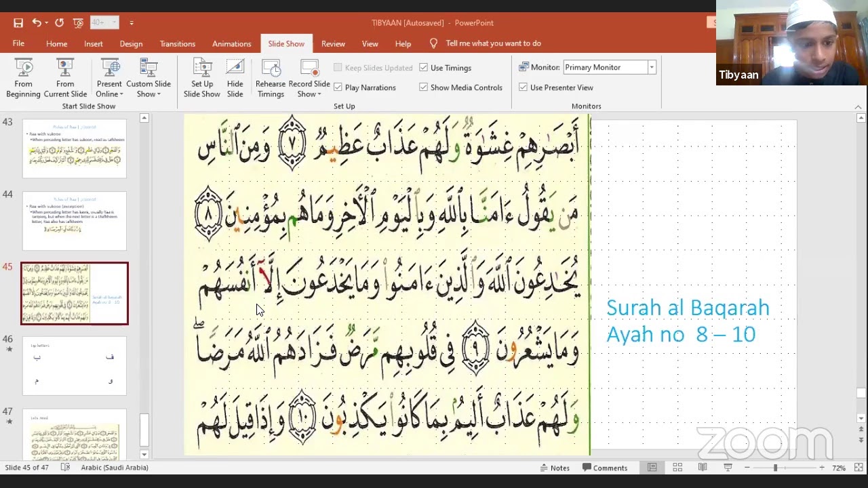Viewport: 868px width, 488px height.
Task: Uncheck the Use Timings checkbox
Action: pos(423,68)
